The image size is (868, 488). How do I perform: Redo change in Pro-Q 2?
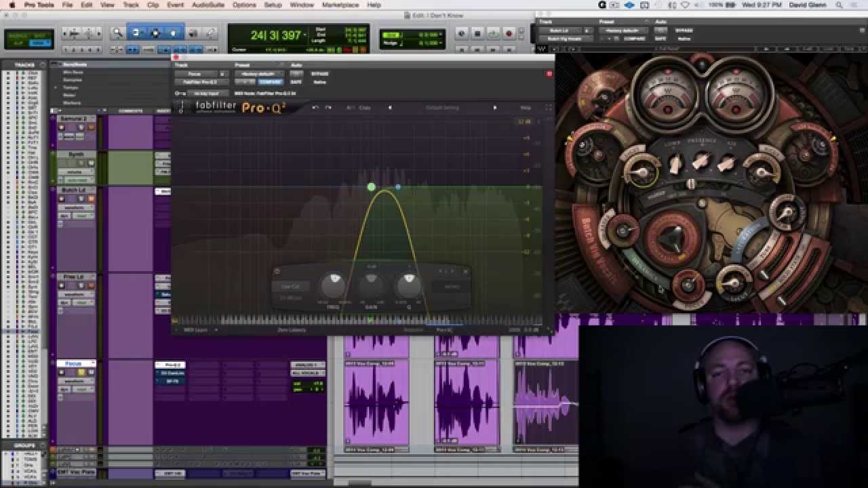click(x=328, y=108)
